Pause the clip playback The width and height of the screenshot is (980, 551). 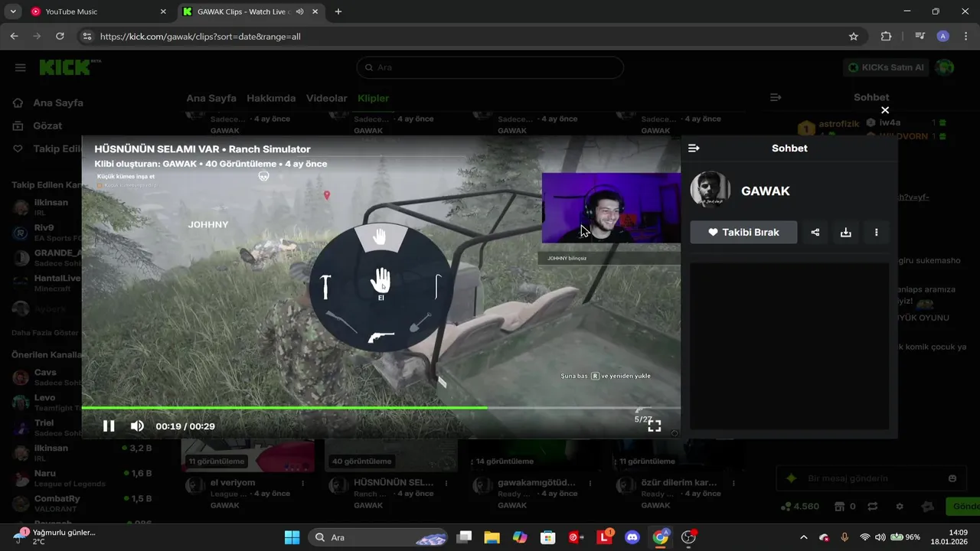click(109, 426)
